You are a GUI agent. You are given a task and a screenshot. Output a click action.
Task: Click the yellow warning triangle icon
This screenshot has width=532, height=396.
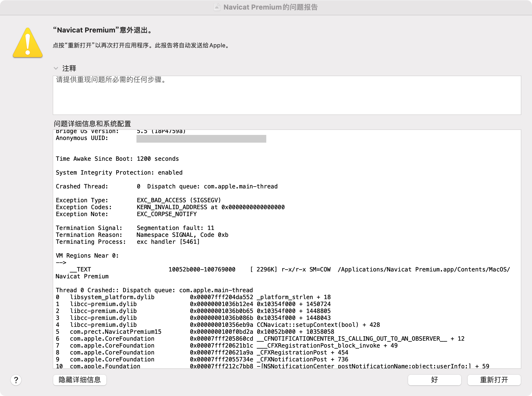(28, 43)
